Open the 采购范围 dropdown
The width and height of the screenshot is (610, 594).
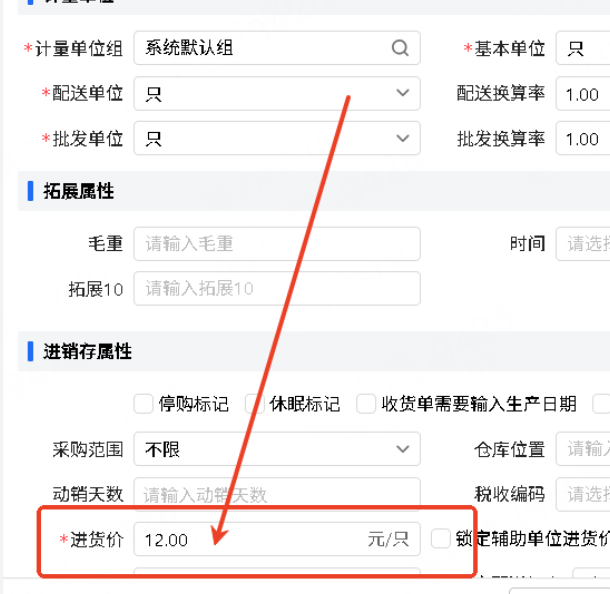(402, 450)
